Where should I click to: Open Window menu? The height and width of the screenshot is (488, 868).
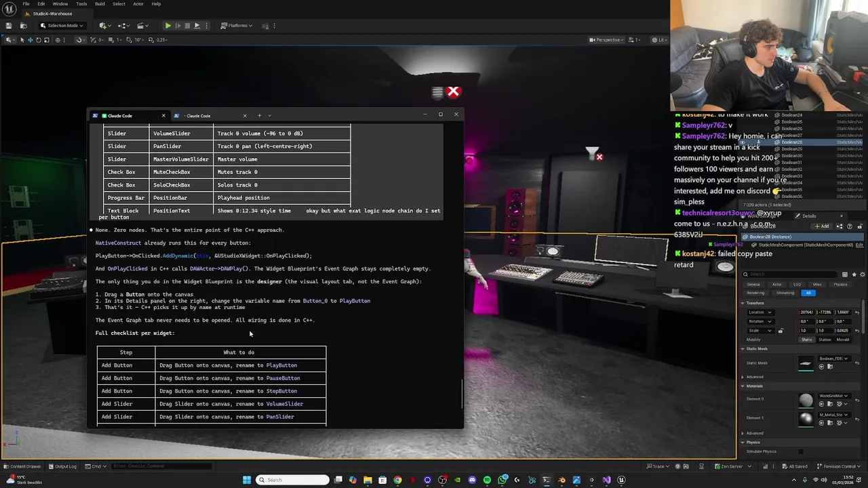60,4
